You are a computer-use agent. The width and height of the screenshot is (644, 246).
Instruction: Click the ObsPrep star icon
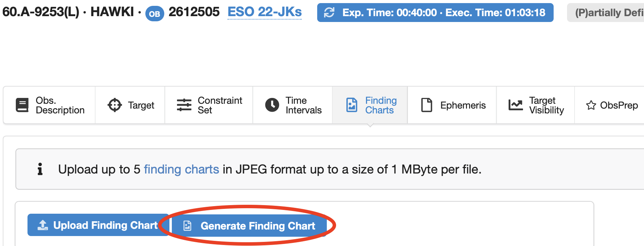591,105
